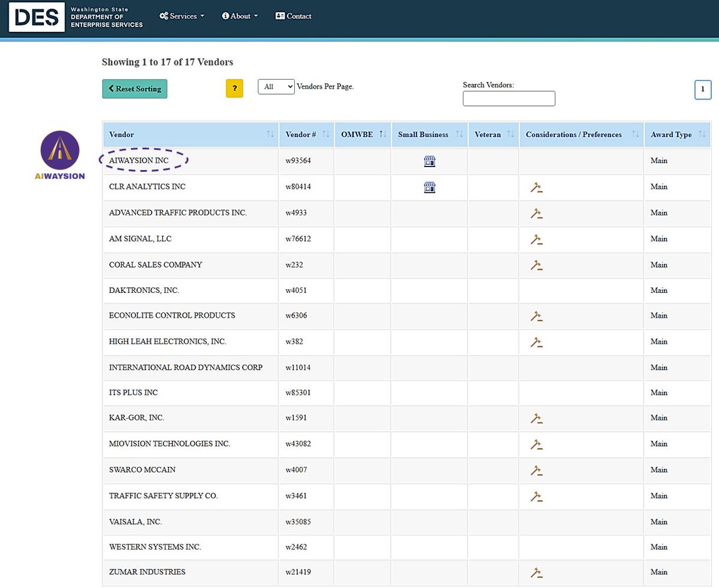Screen dimensions: 719x588
Task: Open the Vendors Per Page dropdown
Action: click(x=276, y=87)
